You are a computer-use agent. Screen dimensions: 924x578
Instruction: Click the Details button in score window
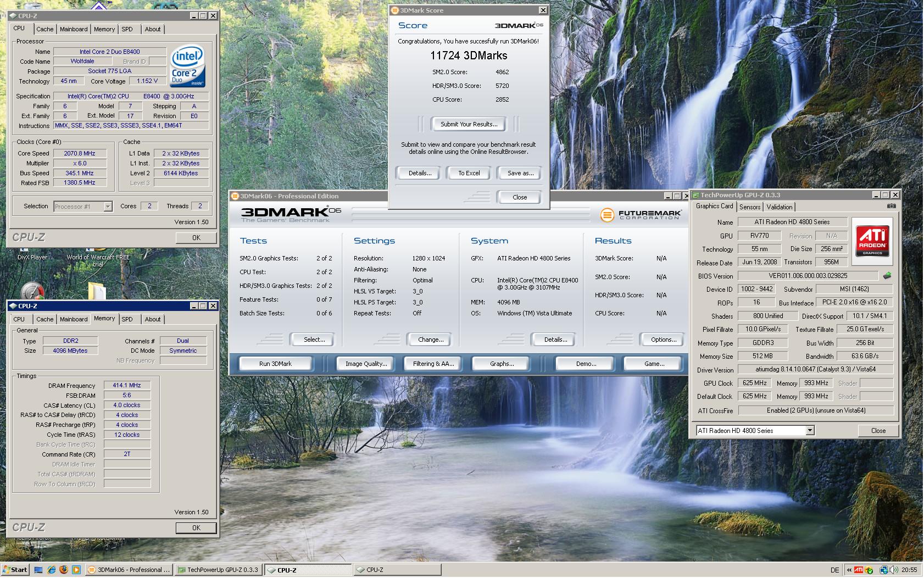(x=420, y=173)
